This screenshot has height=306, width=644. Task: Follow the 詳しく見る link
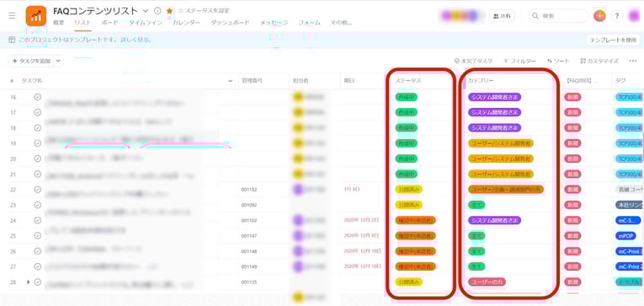(x=136, y=40)
